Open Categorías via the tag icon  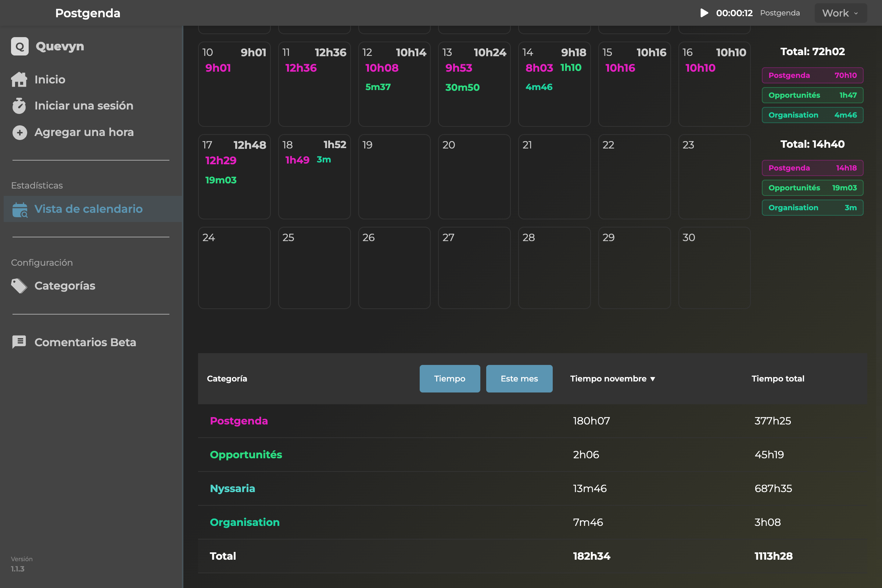pyautogui.click(x=19, y=286)
